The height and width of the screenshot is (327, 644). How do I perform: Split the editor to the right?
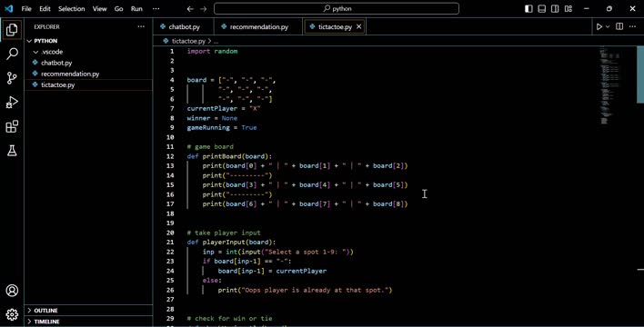(x=619, y=26)
